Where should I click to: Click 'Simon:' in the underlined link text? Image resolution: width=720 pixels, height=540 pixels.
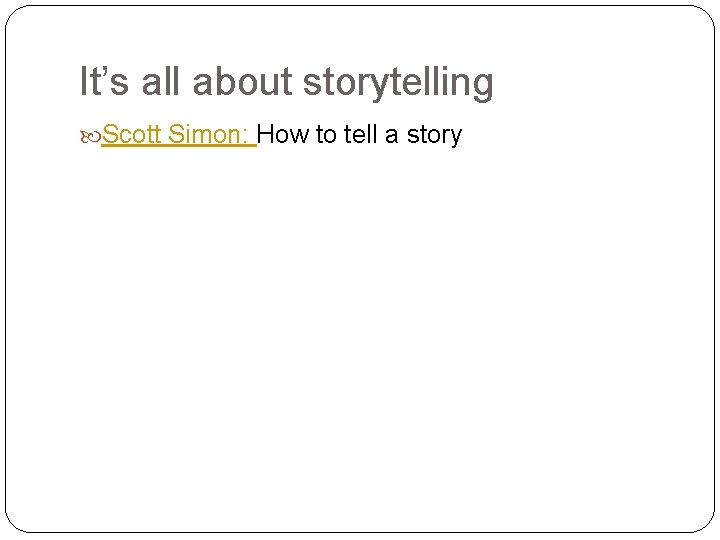click(208, 134)
